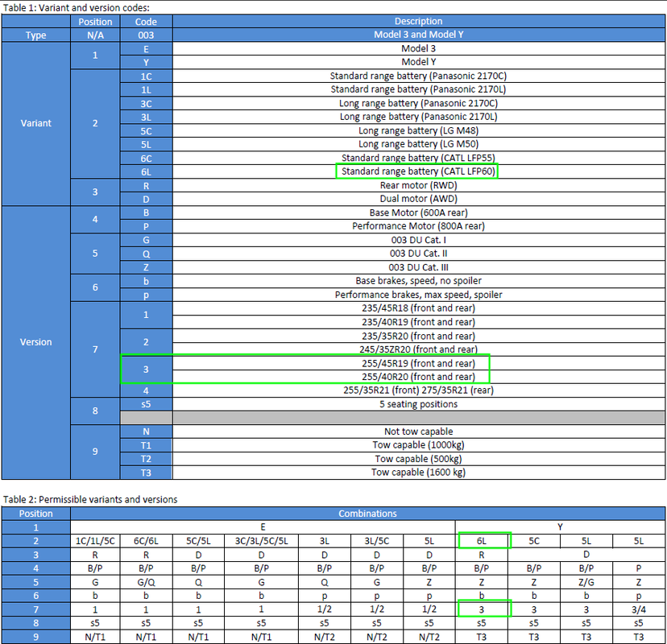The width and height of the screenshot is (667, 644).
Task: Click Table 2 cell '6C/6L'
Action: click(x=146, y=541)
